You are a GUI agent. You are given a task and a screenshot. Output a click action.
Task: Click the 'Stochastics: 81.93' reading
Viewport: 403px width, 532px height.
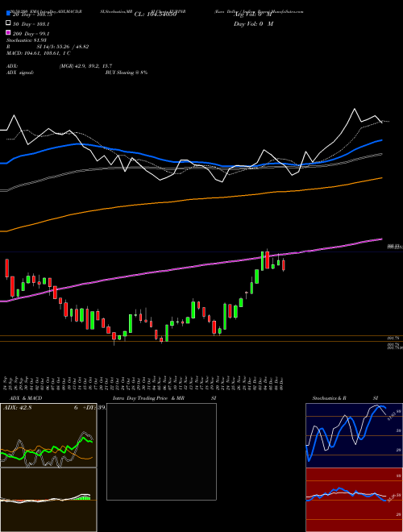pos(27,40)
